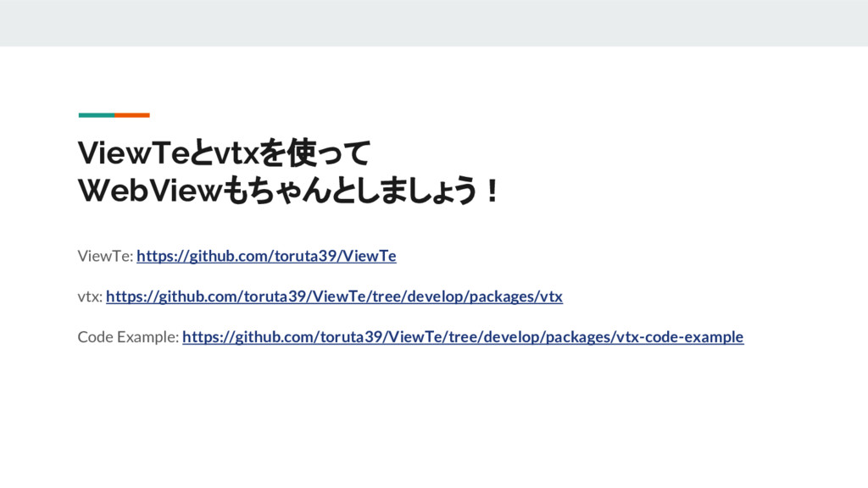The height and width of the screenshot is (488, 868).
Task: Open the ViewTe GitHub repository link
Action: point(266,256)
